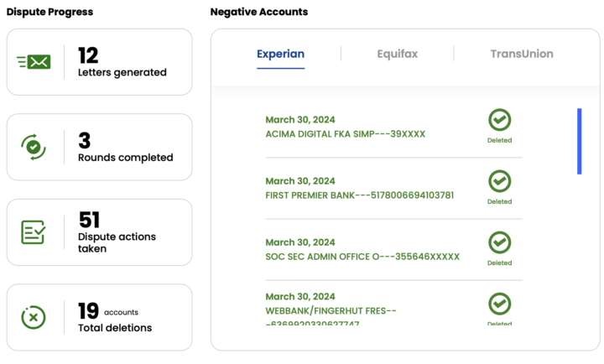Viewport: 604px width, 364px height.
Task: Click the "Dispute Progress" heading
Action: coord(49,12)
